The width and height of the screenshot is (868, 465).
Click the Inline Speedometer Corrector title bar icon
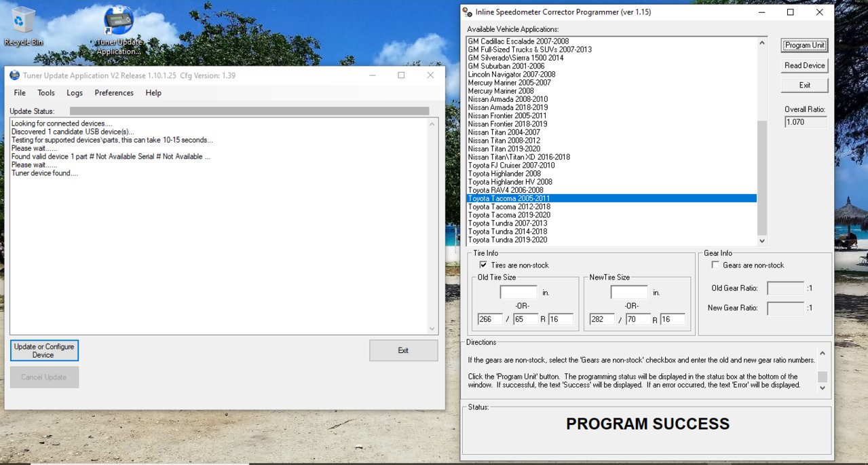pos(468,12)
